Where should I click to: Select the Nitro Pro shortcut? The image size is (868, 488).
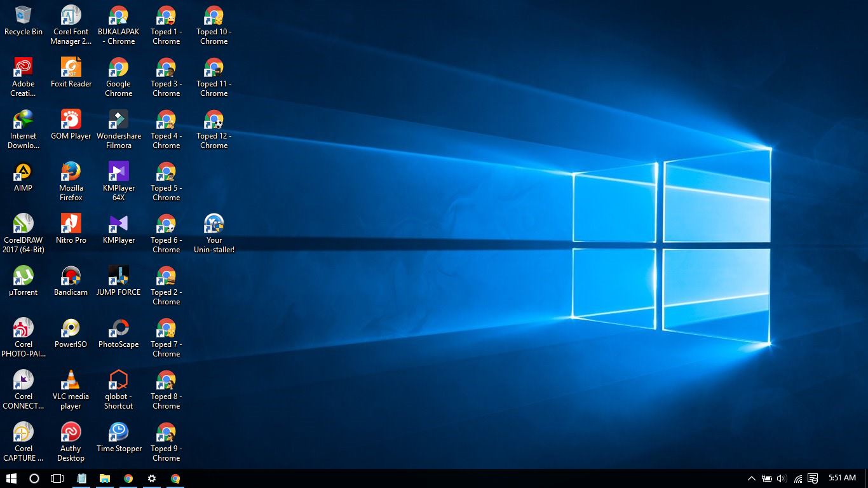[71, 229]
